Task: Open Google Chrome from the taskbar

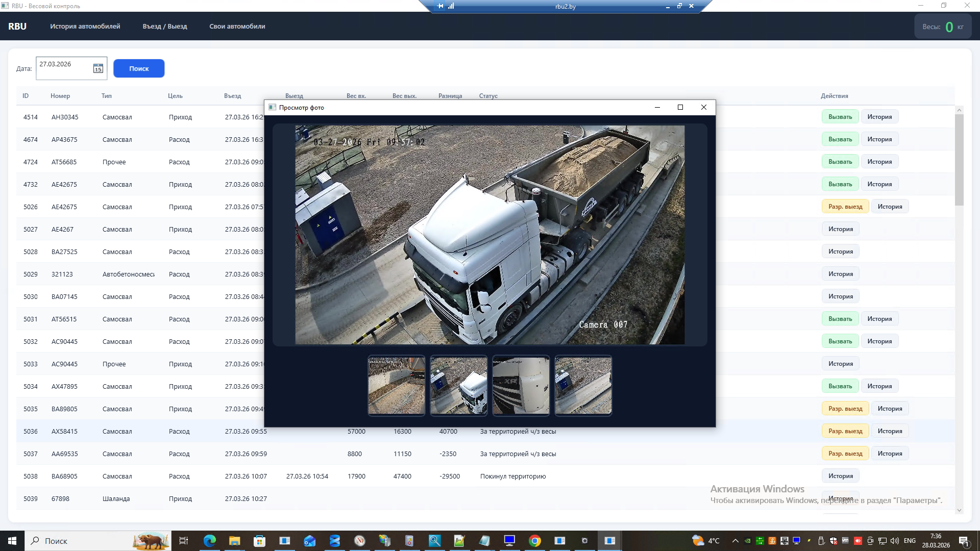Action: point(534,541)
